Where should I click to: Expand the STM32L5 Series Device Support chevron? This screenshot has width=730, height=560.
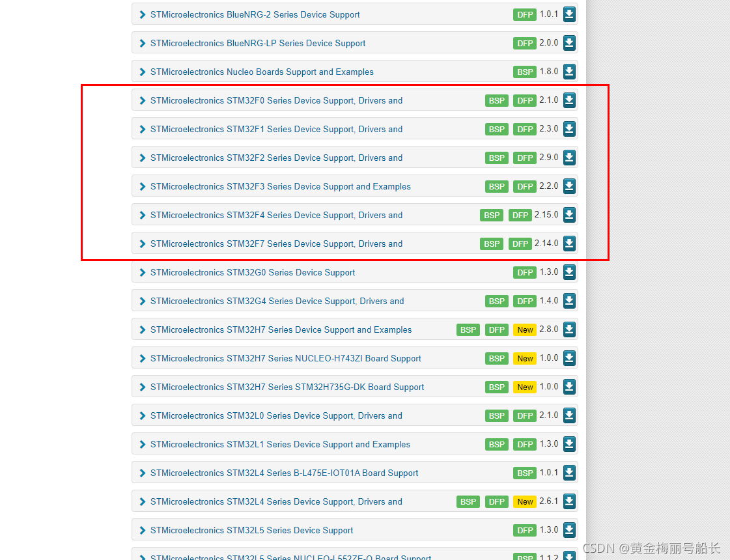[x=143, y=530]
